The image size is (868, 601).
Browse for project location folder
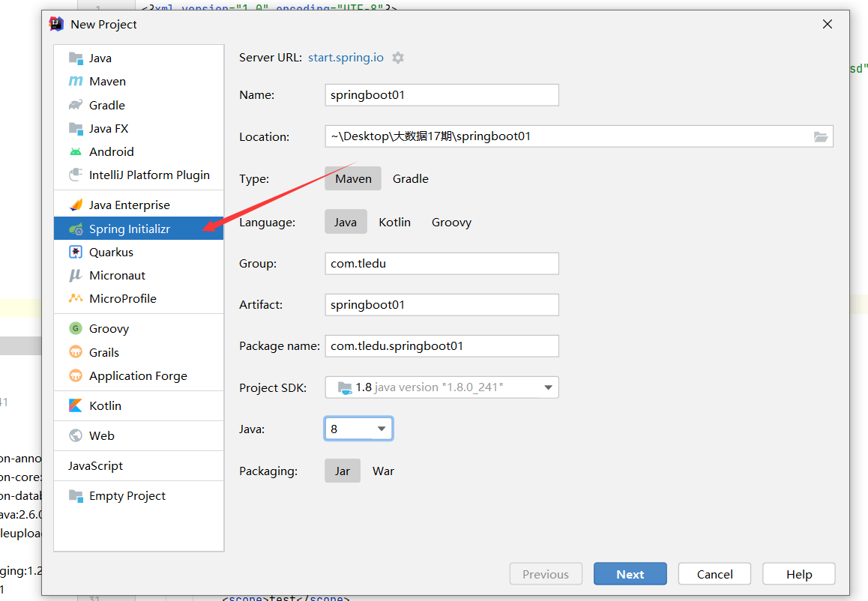click(x=820, y=136)
